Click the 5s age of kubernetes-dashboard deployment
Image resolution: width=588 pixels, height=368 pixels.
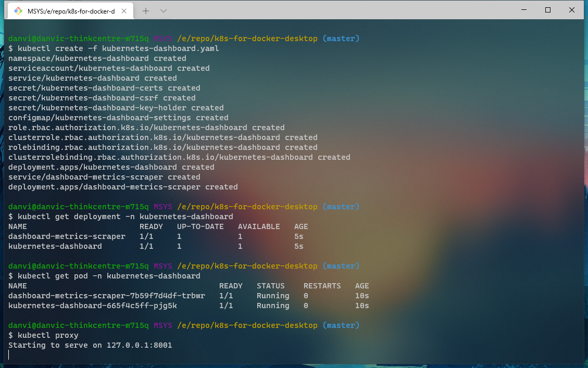tap(299, 246)
